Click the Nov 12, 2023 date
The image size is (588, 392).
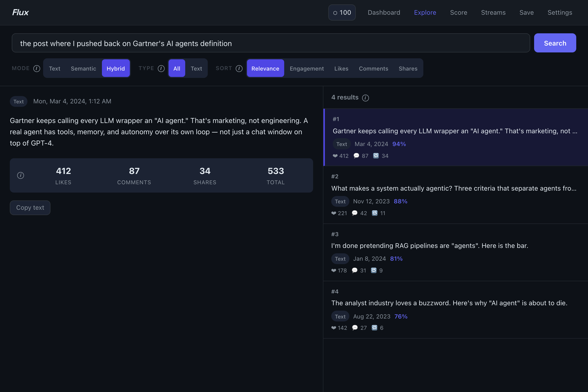coord(371,201)
